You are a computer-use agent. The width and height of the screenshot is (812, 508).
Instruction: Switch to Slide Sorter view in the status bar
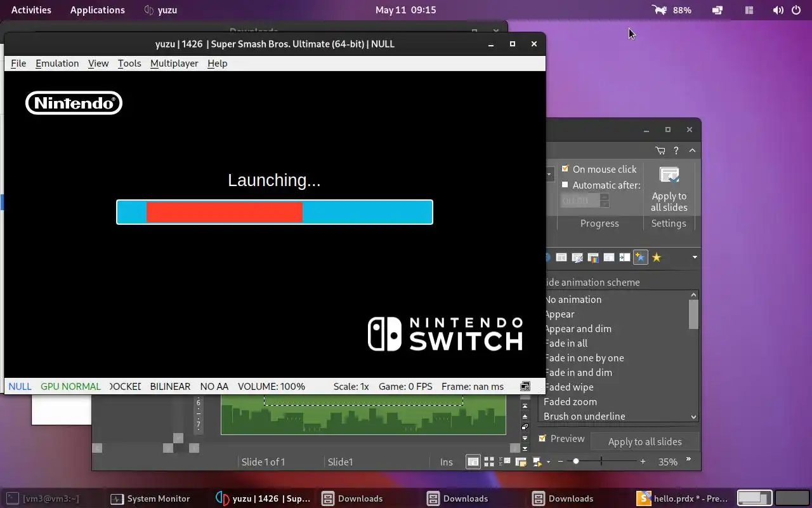point(489,462)
